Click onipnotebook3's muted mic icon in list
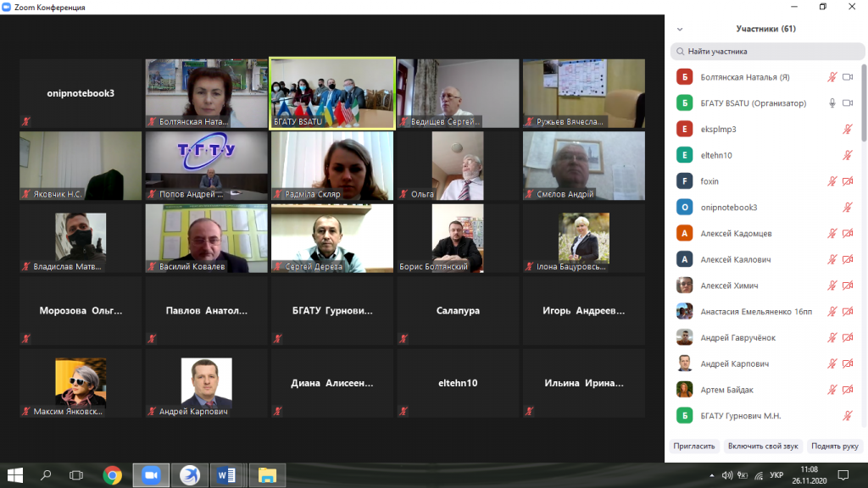The image size is (868, 488). click(x=848, y=208)
